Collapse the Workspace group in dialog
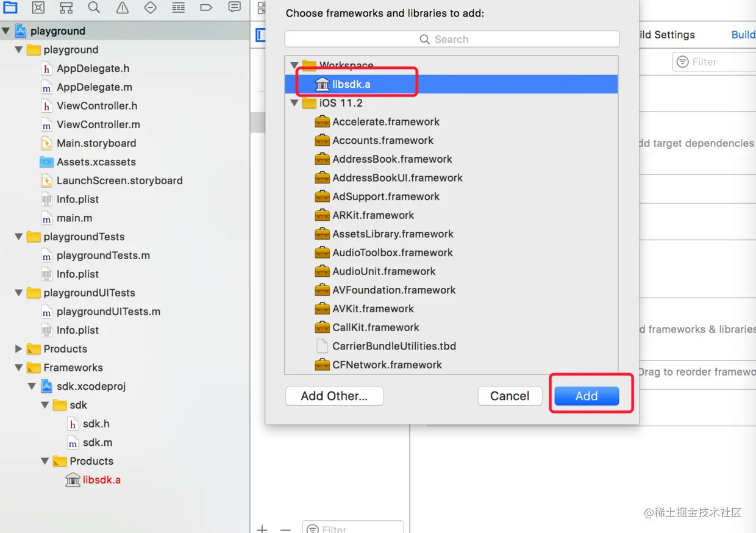Screen dimensions: 756x533 pos(295,65)
